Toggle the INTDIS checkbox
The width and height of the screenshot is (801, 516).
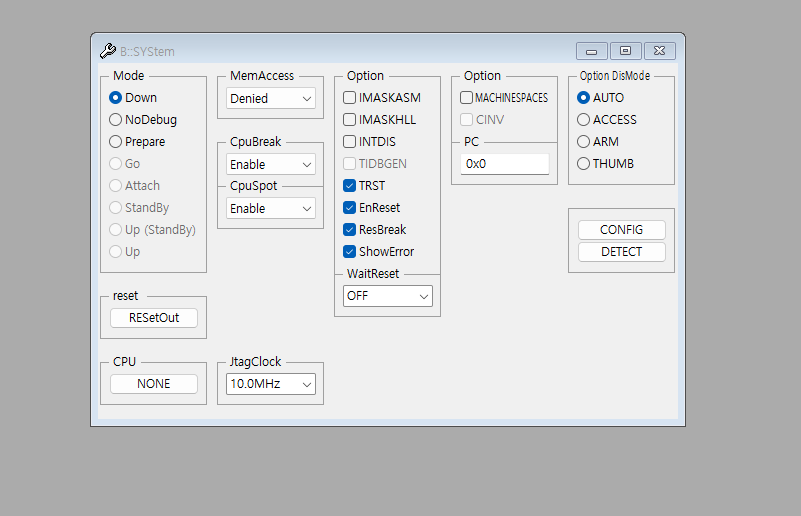pyautogui.click(x=350, y=142)
